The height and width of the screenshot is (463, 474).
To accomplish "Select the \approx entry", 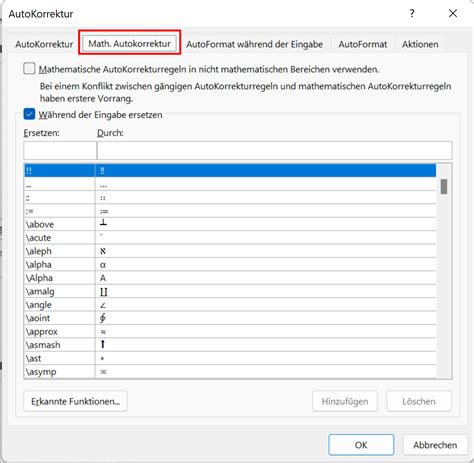I will pos(230,332).
